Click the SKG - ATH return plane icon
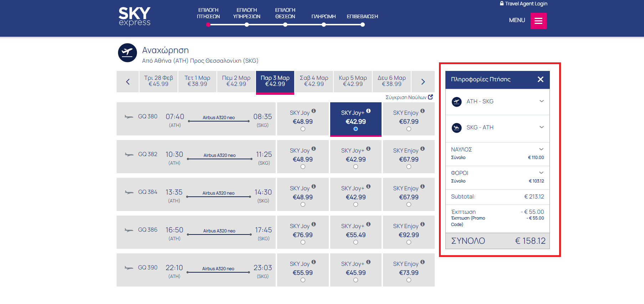Viewport: 644px width, 304px height. pos(457,128)
